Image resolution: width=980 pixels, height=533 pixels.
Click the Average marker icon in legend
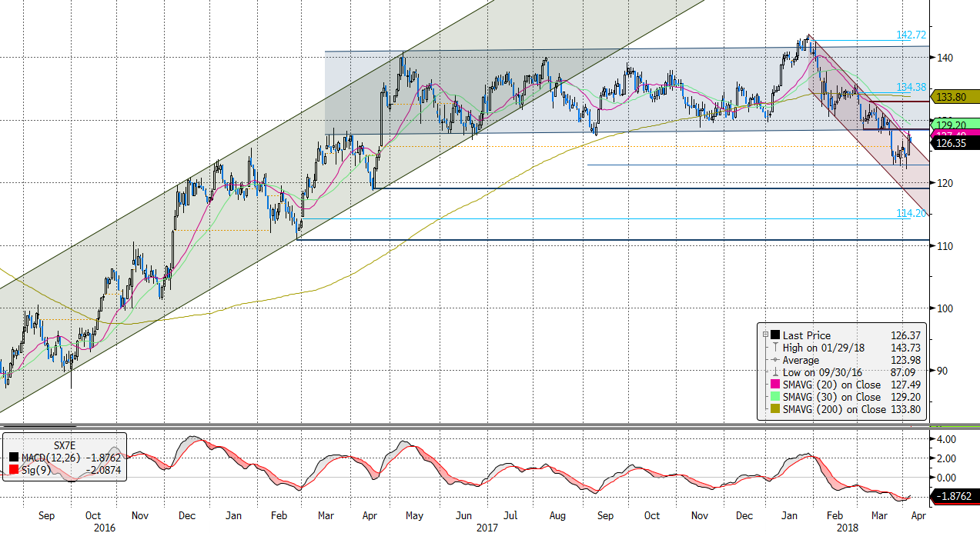coord(774,360)
